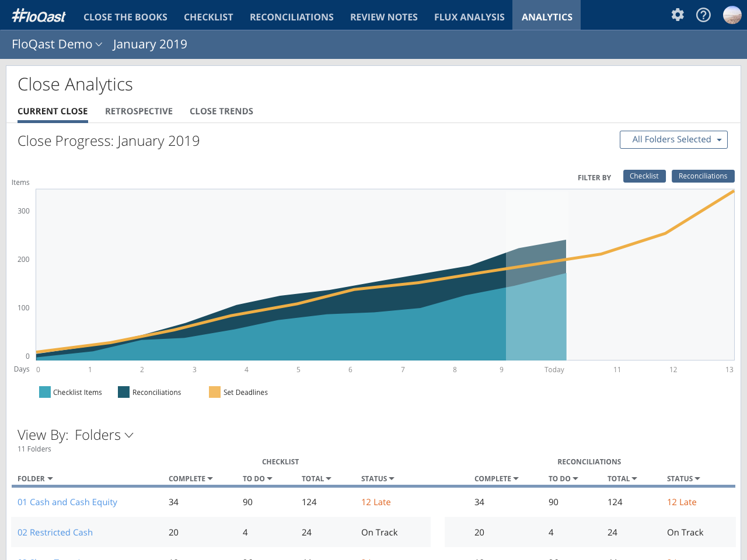Switch to the Retrospective tab

(139, 111)
